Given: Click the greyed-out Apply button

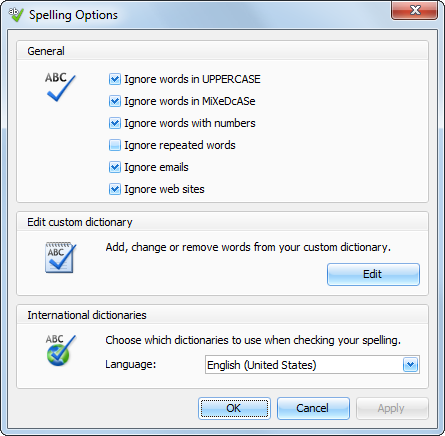Looking at the screenshot, I should point(392,408).
